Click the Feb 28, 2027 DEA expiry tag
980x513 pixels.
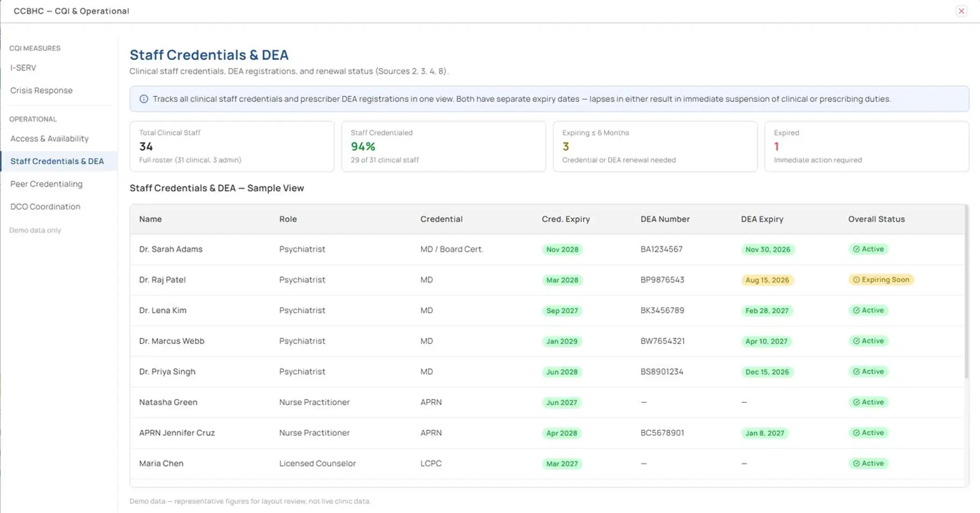767,311
